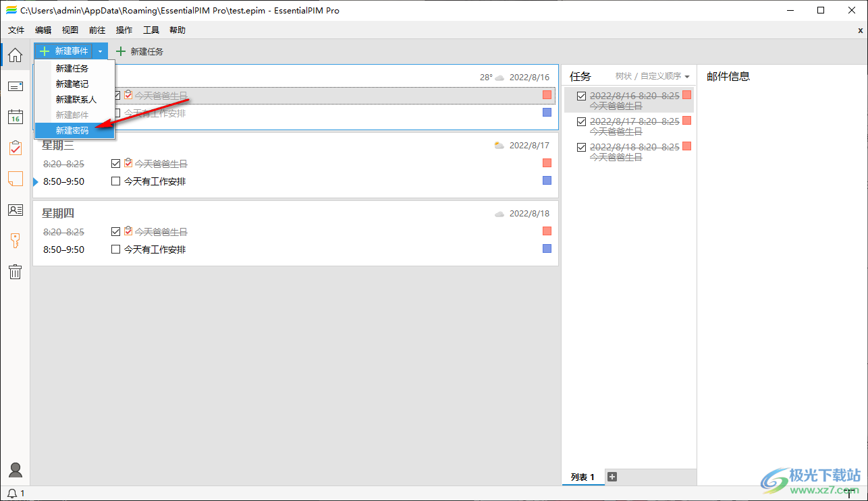The image size is (868, 501).
Task: Open the 前往 menu
Action: [x=97, y=30]
